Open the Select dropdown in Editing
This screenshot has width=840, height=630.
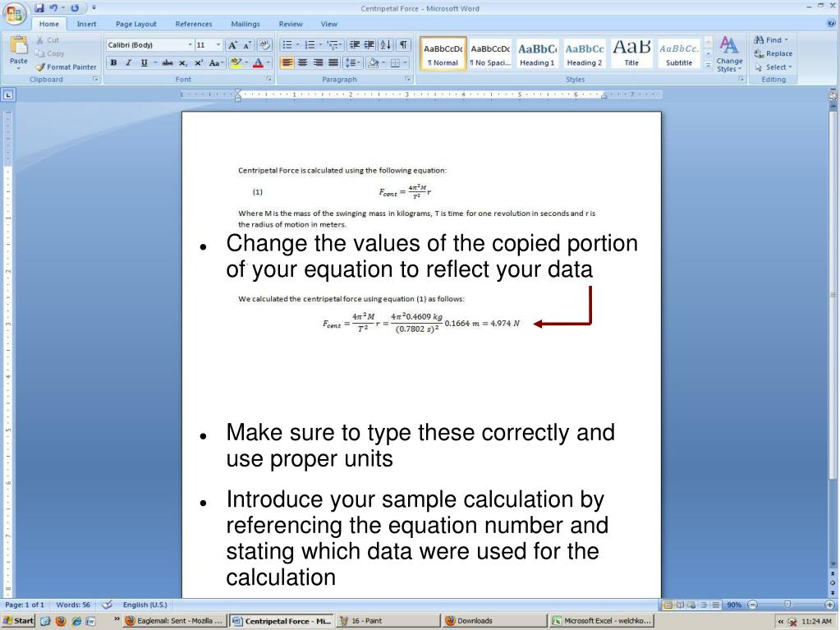tap(773, 67)
